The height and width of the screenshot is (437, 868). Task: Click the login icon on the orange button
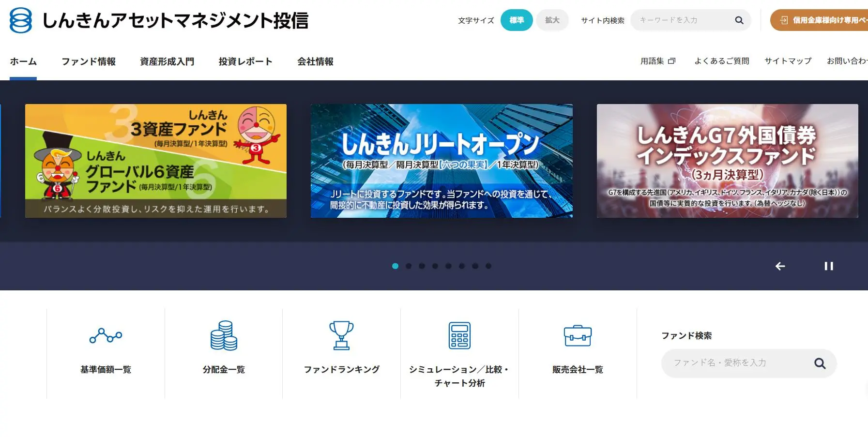pyautogui.click(x=784, y=20)
